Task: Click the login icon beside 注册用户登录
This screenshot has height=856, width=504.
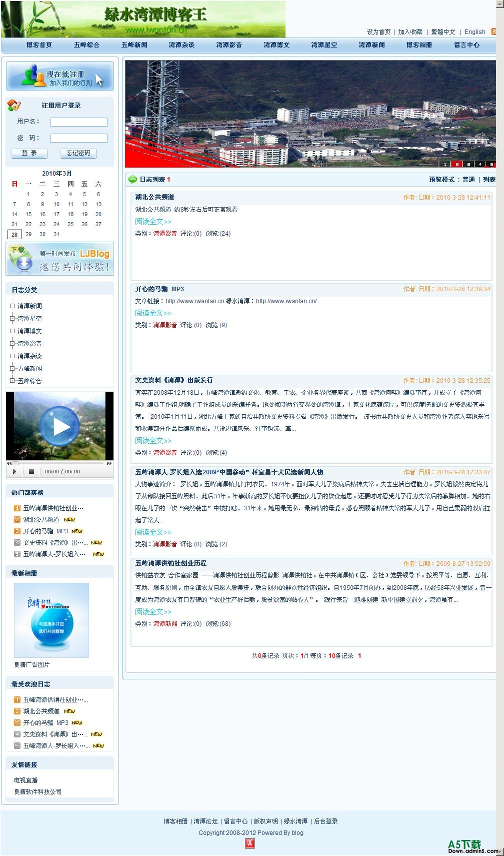Action: 14,105
